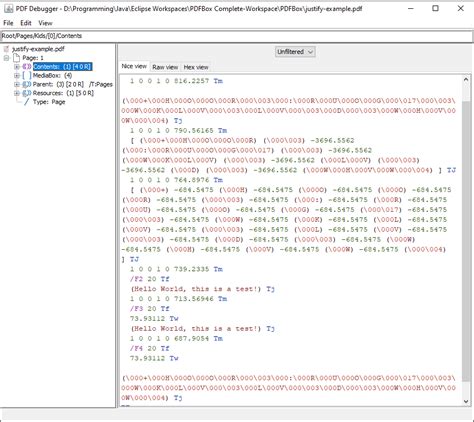Switch to the Raw view tab
The image size is (474, 422).
[x=165, y=67]
